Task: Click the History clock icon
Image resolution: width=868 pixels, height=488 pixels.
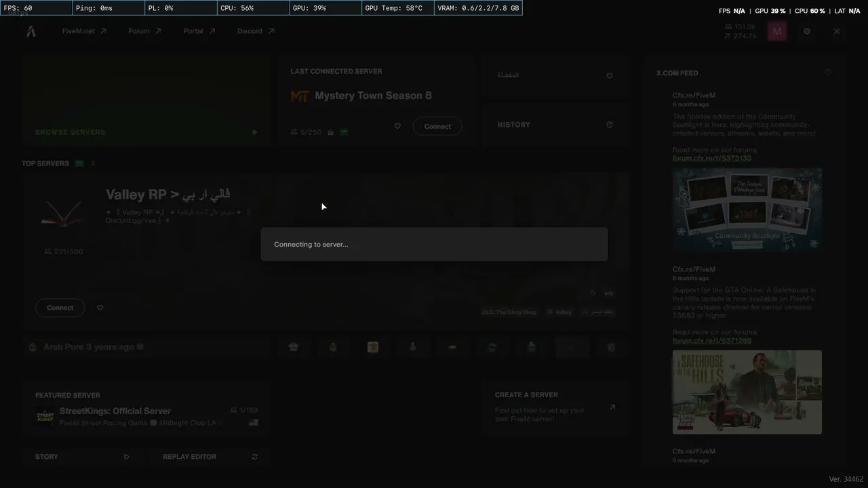Action: (609, 125)
